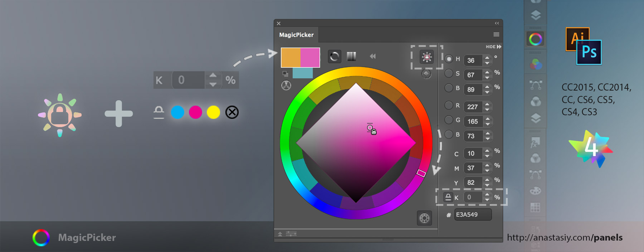Image resolution: width=644 pixels, height=252 pixels.
Task: Toggle the Tone Lock sun-padlock icon
Action: tap(426, 57)
